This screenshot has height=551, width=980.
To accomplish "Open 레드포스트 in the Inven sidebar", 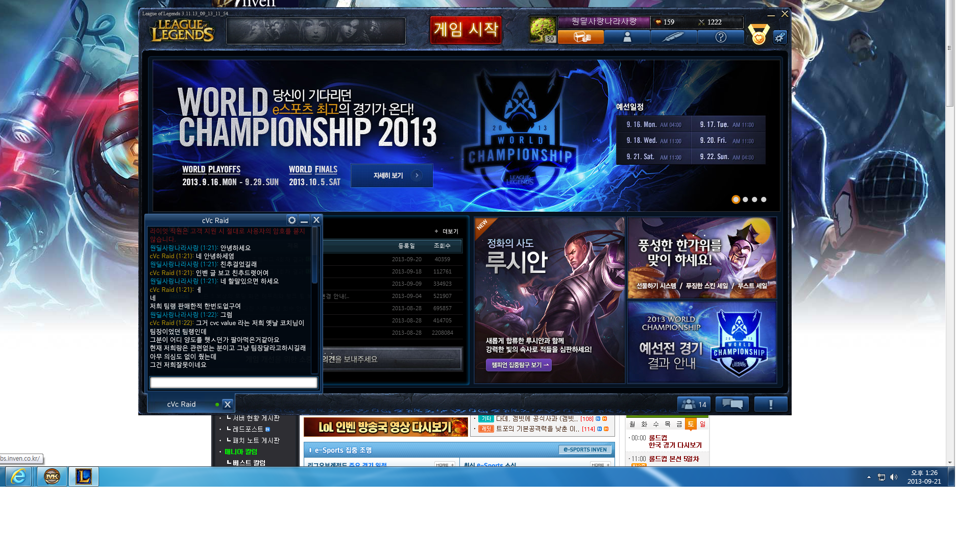I will click(x=248, y=429).
